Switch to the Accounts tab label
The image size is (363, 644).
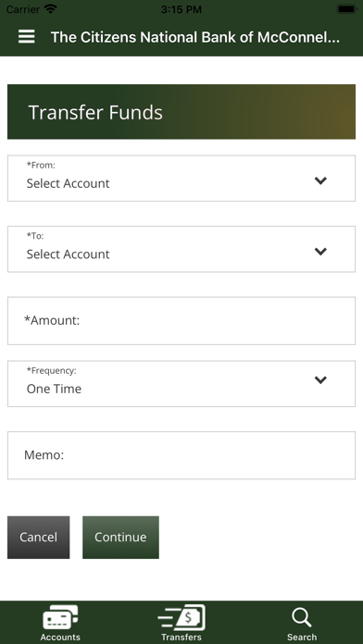coord(60,637)
